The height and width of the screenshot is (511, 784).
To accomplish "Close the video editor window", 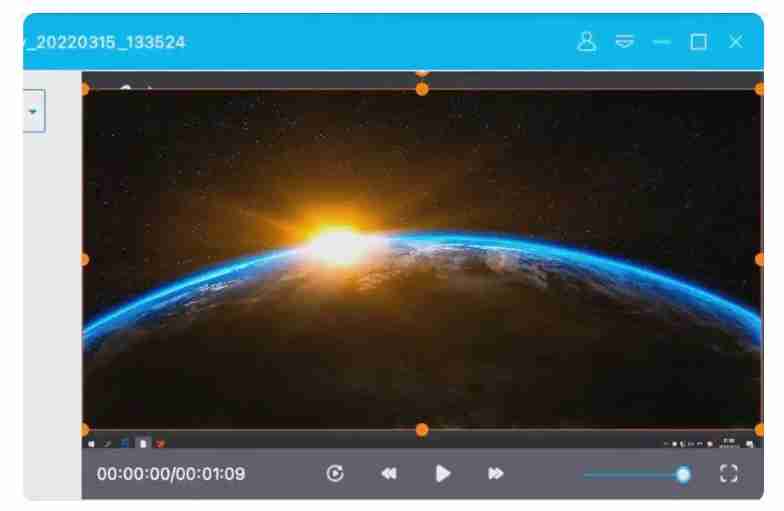I will click(x=736, y=42).
